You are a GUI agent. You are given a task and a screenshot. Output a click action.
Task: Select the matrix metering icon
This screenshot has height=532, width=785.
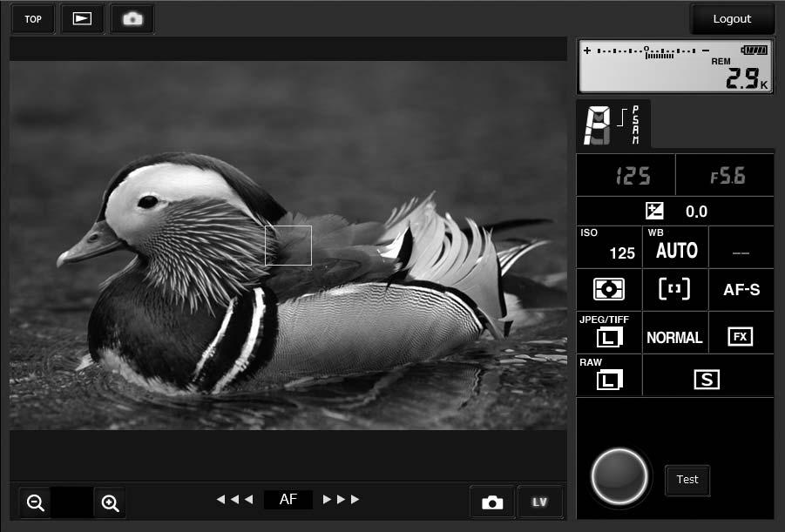pos(609,289)
